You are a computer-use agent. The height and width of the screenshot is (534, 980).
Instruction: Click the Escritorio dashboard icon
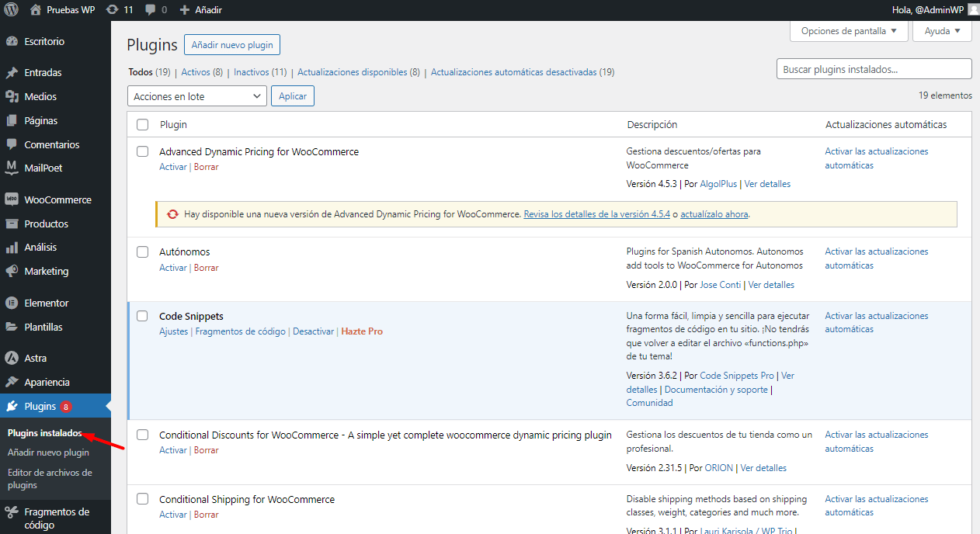coord(12,41)
